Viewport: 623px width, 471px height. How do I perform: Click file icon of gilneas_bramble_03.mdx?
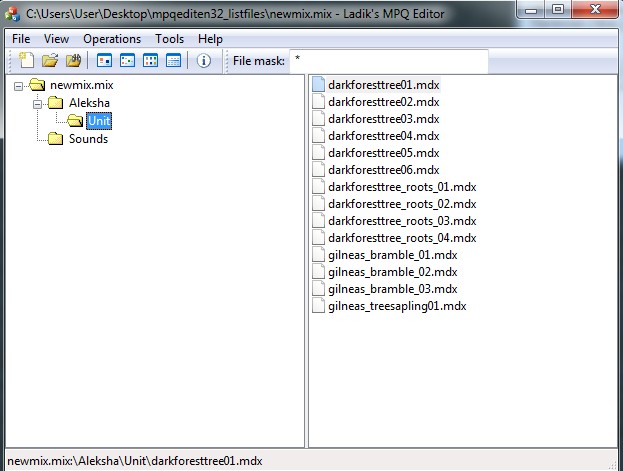pyautogui.click(x=318, y=289)
